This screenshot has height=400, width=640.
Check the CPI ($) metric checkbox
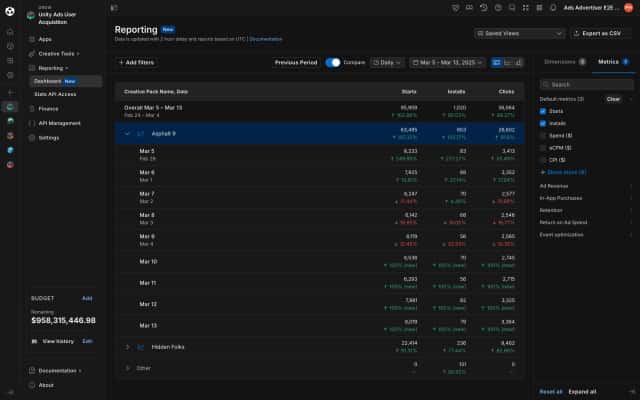click(x=543, y=160)
